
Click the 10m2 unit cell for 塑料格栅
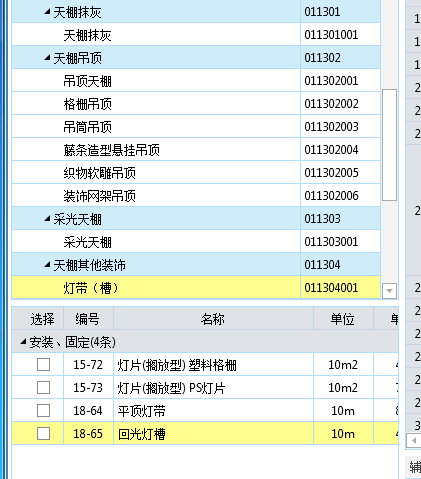[x=343, y=365]
